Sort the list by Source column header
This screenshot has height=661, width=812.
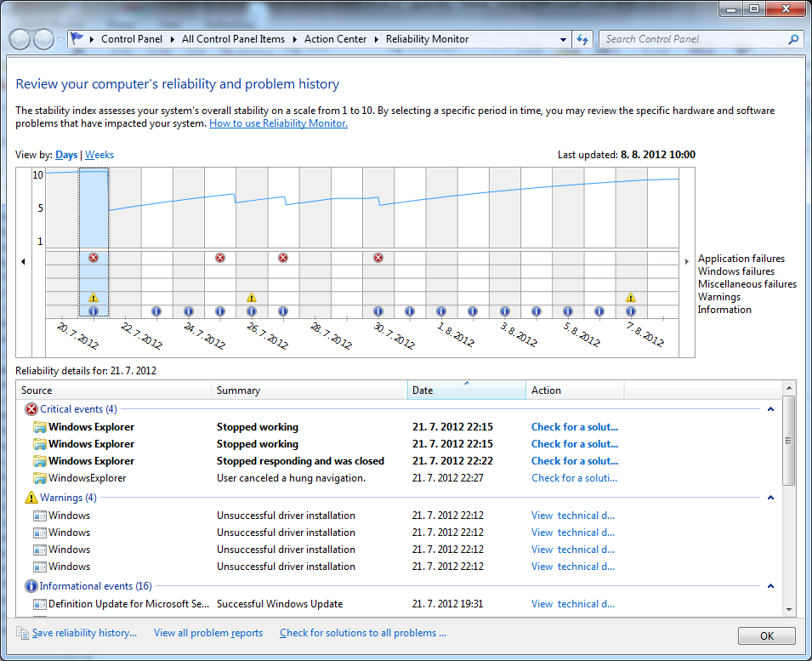[x=113, y=390]
